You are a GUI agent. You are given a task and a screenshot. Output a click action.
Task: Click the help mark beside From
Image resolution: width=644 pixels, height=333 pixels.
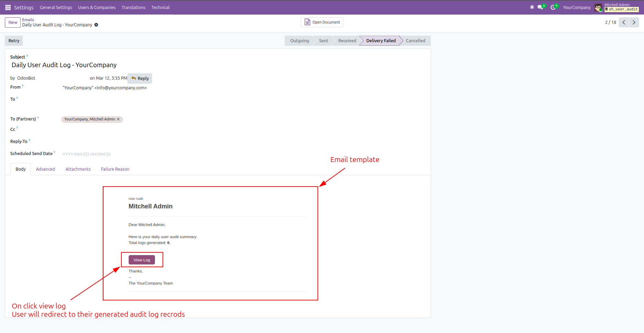pos(23,86)
